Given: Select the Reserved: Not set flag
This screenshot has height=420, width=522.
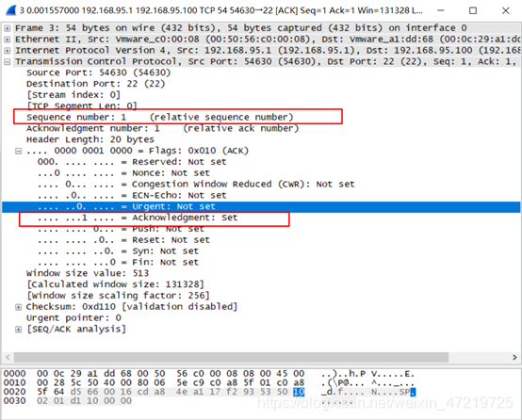Looking at the screenshot, I should (132, 162).
